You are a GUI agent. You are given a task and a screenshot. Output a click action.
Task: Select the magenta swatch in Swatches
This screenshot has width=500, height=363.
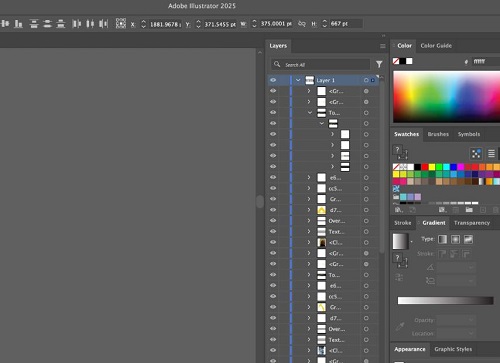coord(461,167)
